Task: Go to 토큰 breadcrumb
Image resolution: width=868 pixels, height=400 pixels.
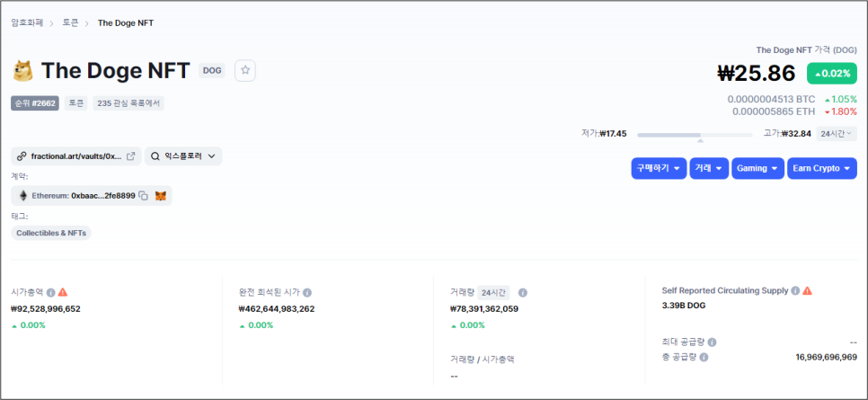Action: click(x=70, y=22)
